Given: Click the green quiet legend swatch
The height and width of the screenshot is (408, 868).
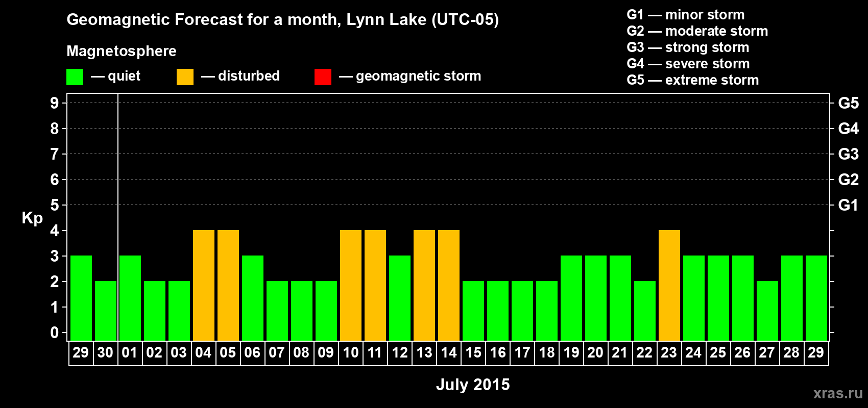Looking at the screenshot, I should point(75,77).
